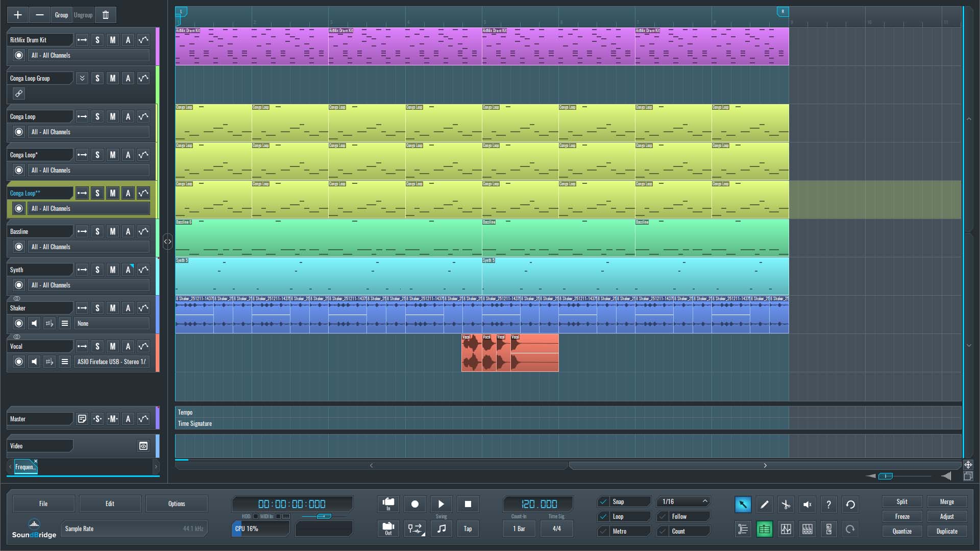Close the Frequen... tab
Viewport: 980px width, 551px height.
tap(36, 461)
